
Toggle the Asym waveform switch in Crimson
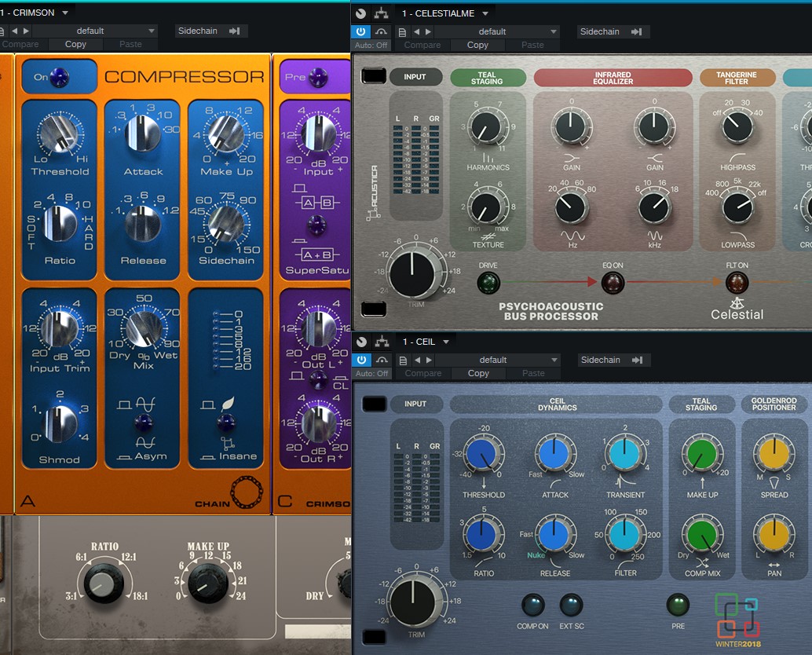pos(144,423)
